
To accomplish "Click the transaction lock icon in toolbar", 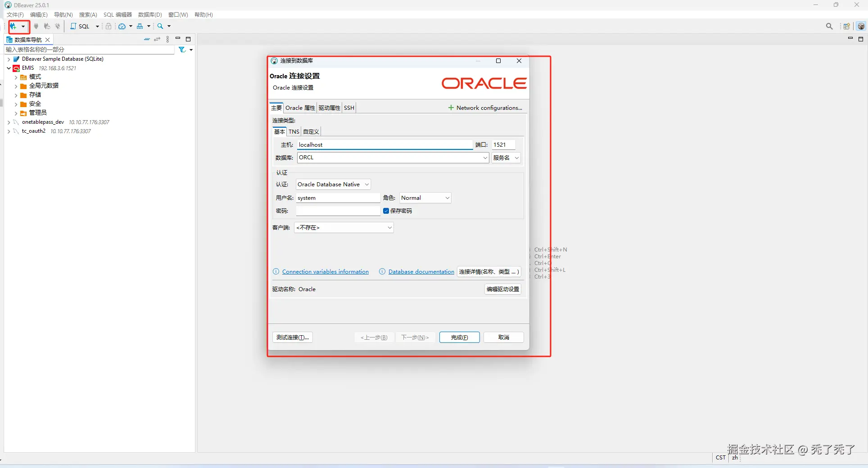I will (x=108, y=27).
